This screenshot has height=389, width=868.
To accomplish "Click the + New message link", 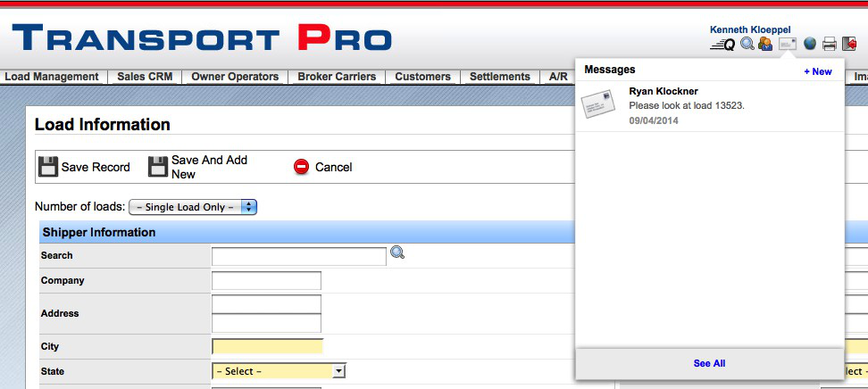I will [x=818, y=71].
